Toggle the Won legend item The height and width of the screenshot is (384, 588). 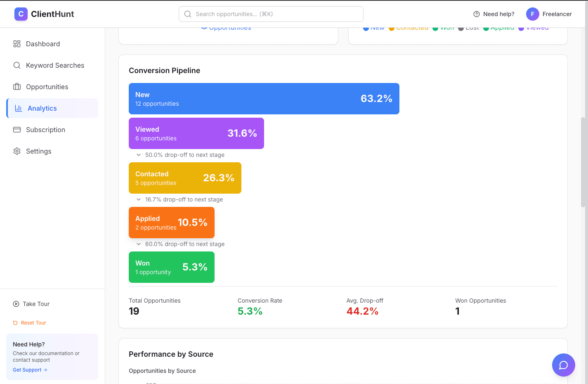pos(444,27)
